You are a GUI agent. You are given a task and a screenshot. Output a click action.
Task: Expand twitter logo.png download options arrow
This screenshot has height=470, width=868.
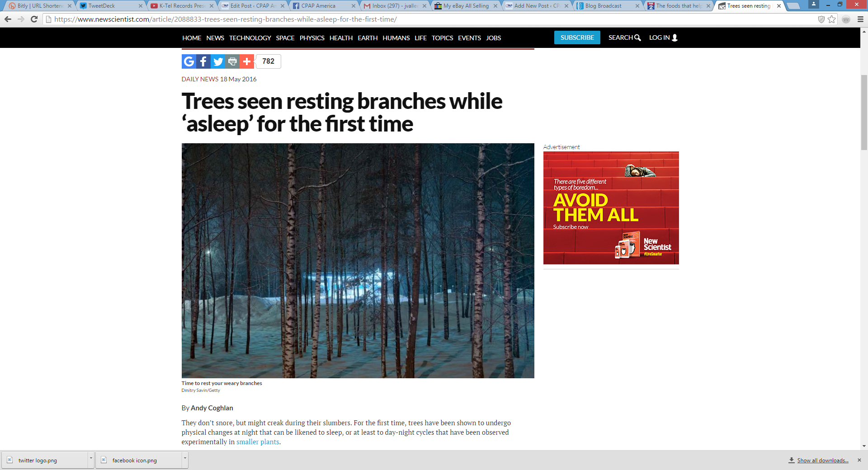[91, 458]
